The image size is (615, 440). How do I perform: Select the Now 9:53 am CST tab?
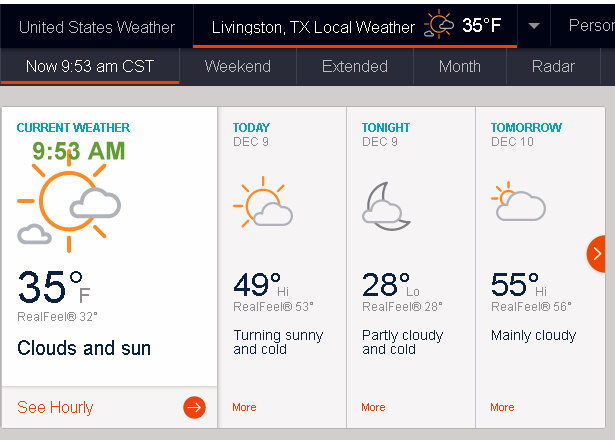click(89, 67)
